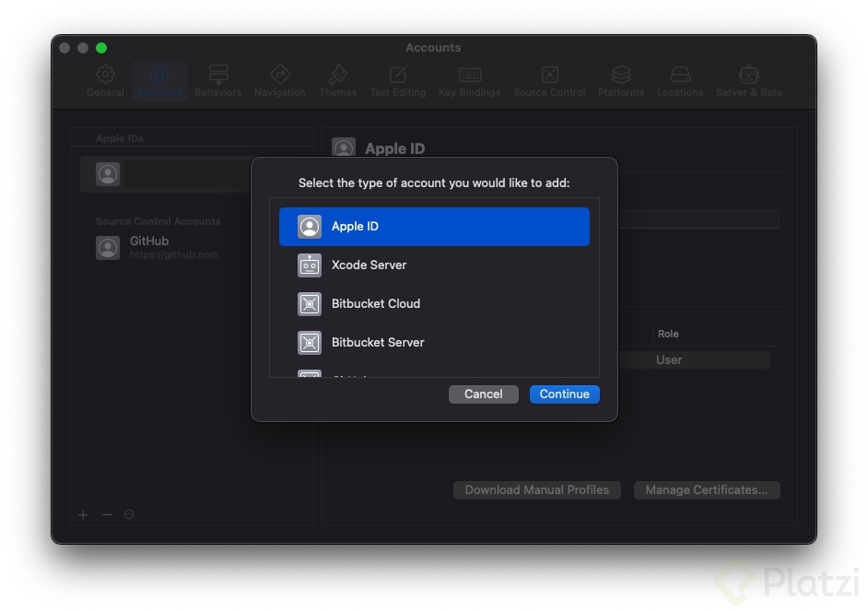Click the plus add account button

coord(83,515)
